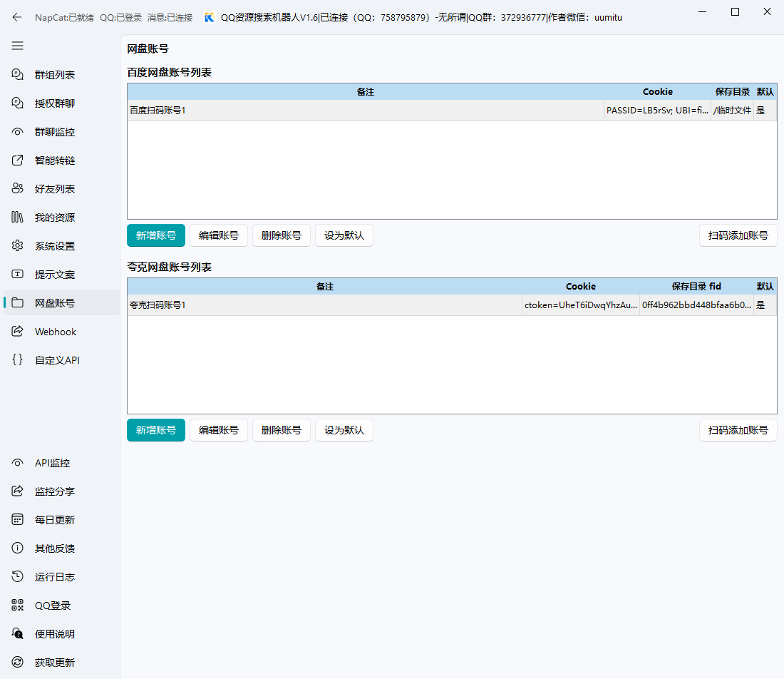Open 每日更新 label in sidebar
The width and height of the screenshot is (784, 679).
[x=55, y=520]
